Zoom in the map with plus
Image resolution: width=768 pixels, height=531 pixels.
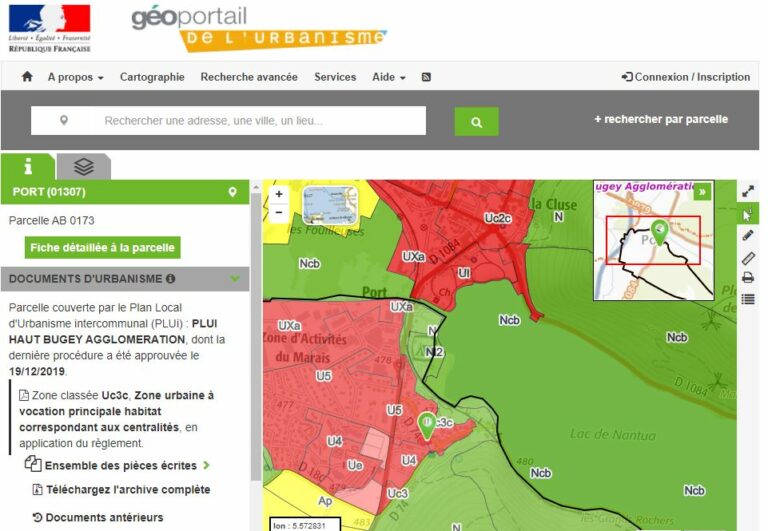click(x=279, y=194)
